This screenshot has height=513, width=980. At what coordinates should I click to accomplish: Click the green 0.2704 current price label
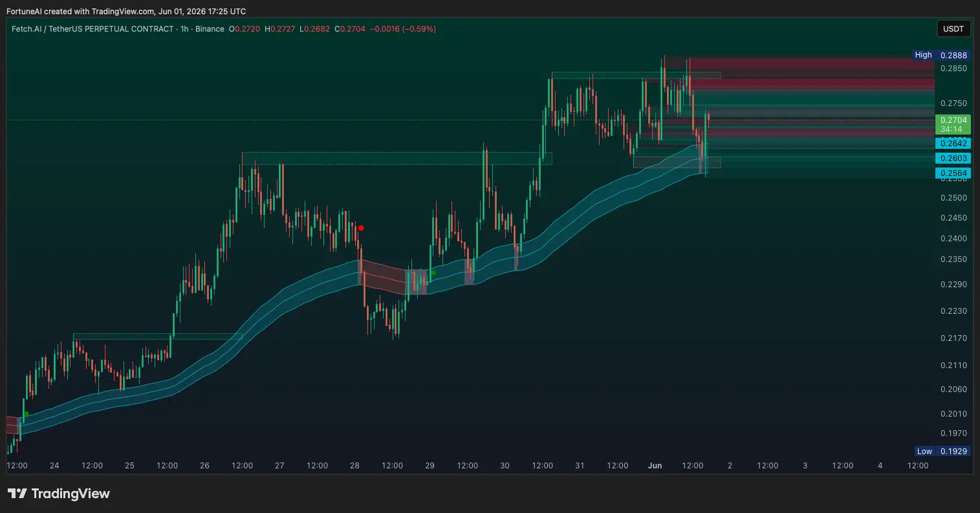coord(953,124)
